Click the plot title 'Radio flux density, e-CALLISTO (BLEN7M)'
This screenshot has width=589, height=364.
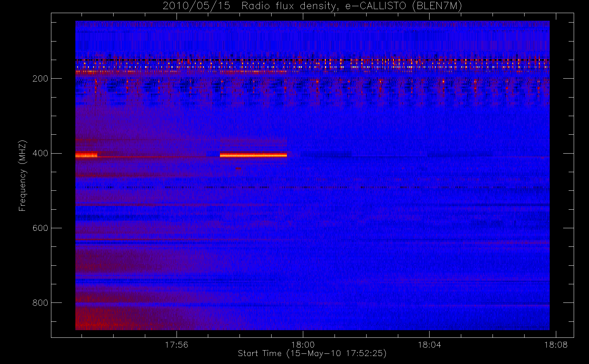pyautogui.click(x=352, y=6)
